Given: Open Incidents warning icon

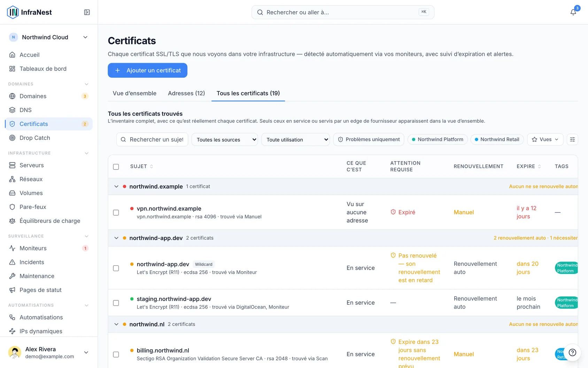Looking at the screenshot, I should point(12,262).
